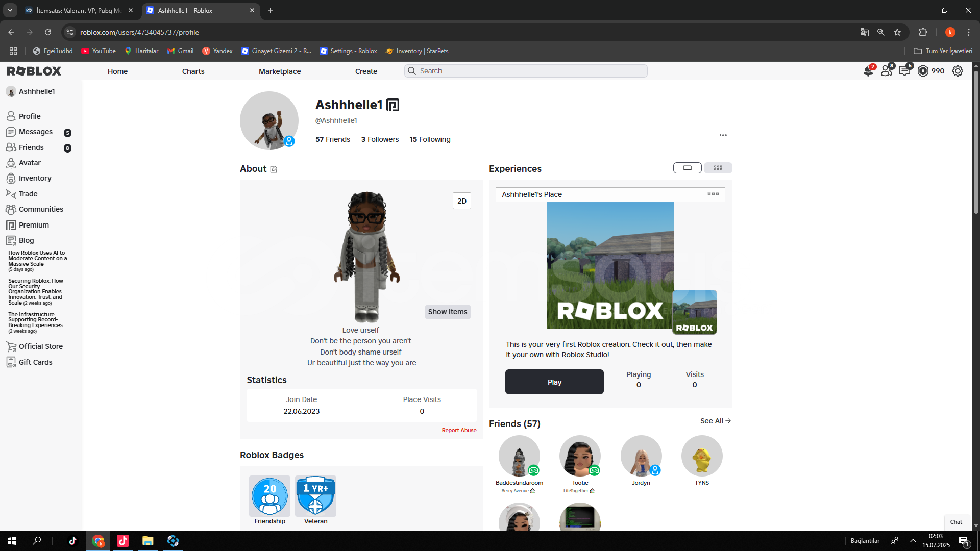Edit the About section with pencil icon
The height and width of the screenshot is (551, 980).
pyautogui.click(x=274, y=169)
